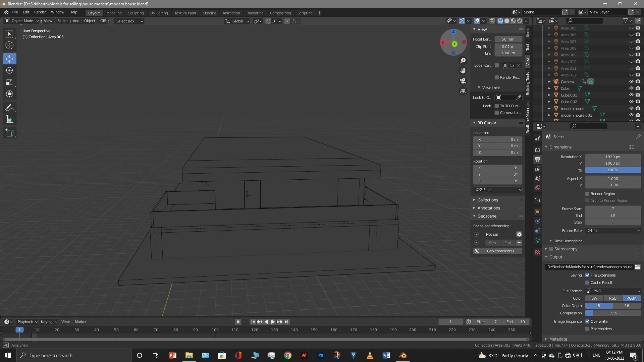
Task: Activate the Scale tool
Action: click(x=9, y=82)
